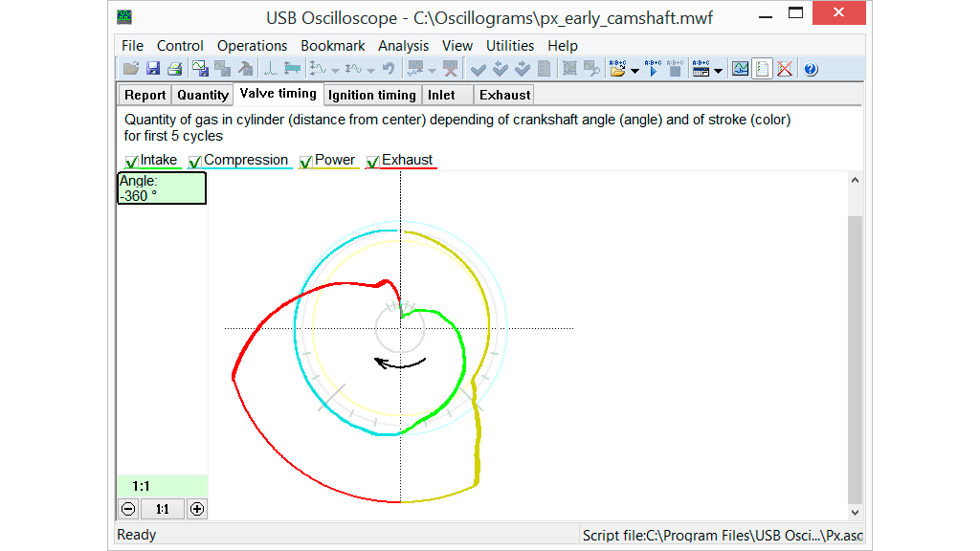Image resolution: width=980 pixels, height=551 pixels.
Task: Save file with the floppy disk icon
Action: click(153, 69)
